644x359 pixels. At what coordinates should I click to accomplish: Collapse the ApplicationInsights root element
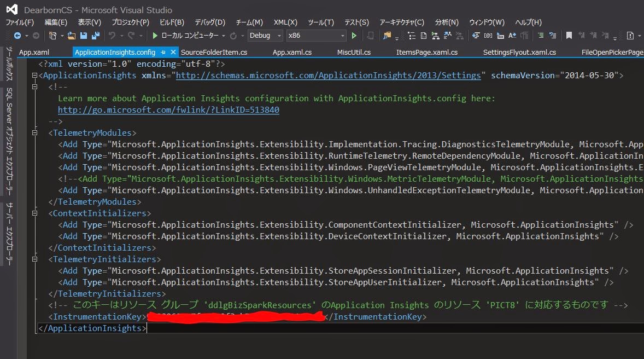35,76
